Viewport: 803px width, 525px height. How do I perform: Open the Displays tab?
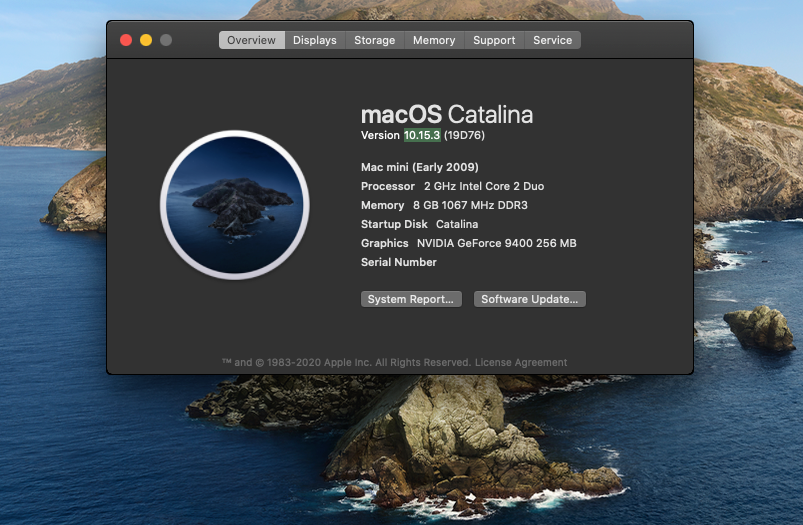coord(314,40)
